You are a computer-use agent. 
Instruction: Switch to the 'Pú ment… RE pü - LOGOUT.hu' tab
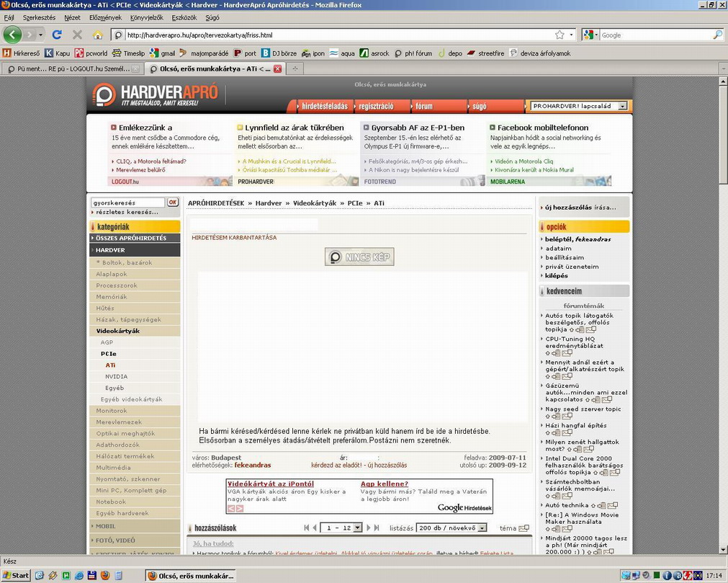pos(72,68)
